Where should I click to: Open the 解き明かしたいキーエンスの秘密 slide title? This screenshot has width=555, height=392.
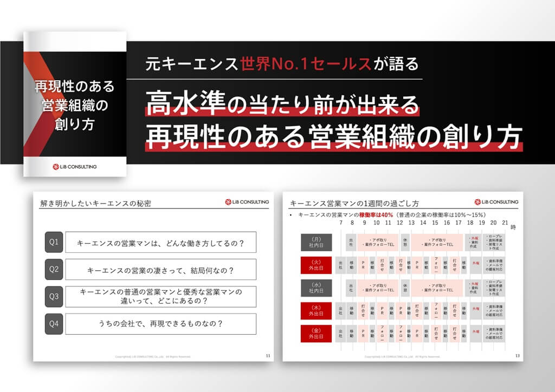95,203
